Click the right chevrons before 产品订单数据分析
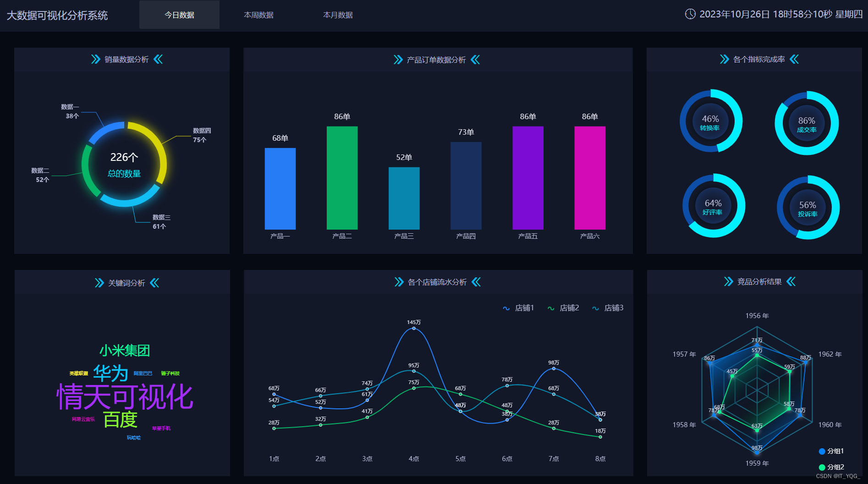Image resolution: width=868 pixels, height=484 pixels. (398, 60)
